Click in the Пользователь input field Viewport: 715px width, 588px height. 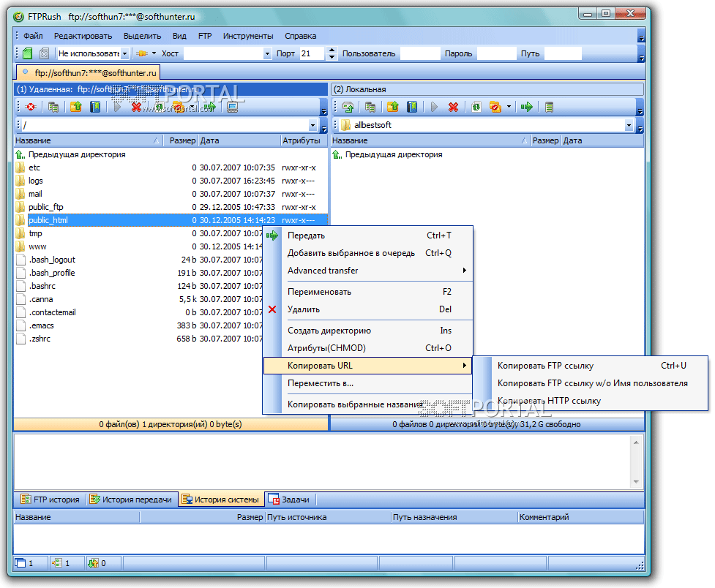click(419, 54)
